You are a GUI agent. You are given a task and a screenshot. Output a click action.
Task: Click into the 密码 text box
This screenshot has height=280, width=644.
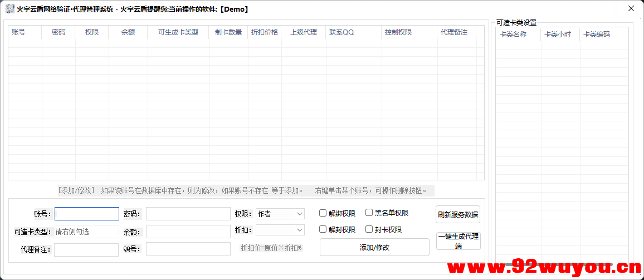[x=188, y=214]
